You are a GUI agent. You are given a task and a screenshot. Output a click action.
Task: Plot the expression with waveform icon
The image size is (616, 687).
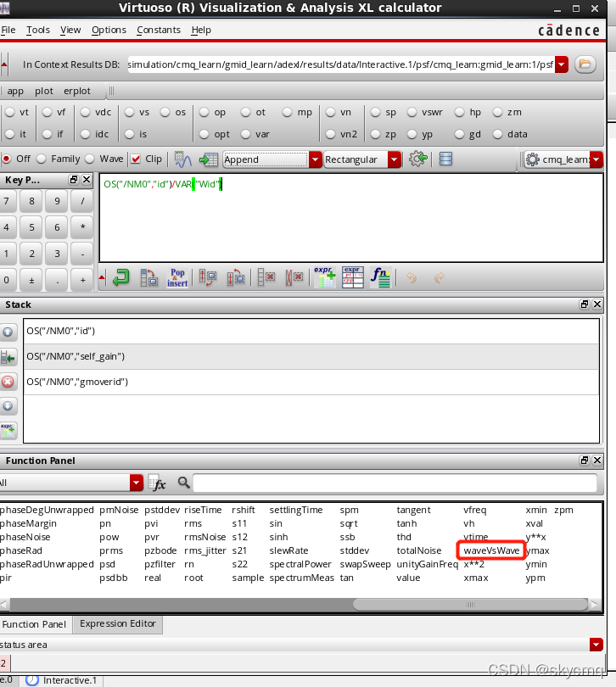(182, 159)
